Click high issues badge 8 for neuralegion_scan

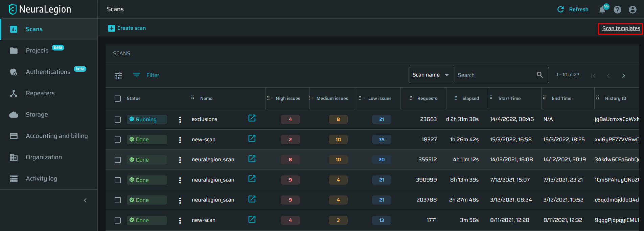[290, 160]
